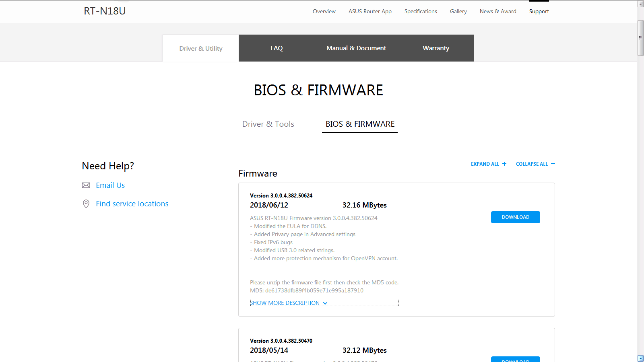The height and width of the screenshot is (362, 644).
Task: Download firmware version 3.0.0.4.382.50624
Action: coord(516,217)
